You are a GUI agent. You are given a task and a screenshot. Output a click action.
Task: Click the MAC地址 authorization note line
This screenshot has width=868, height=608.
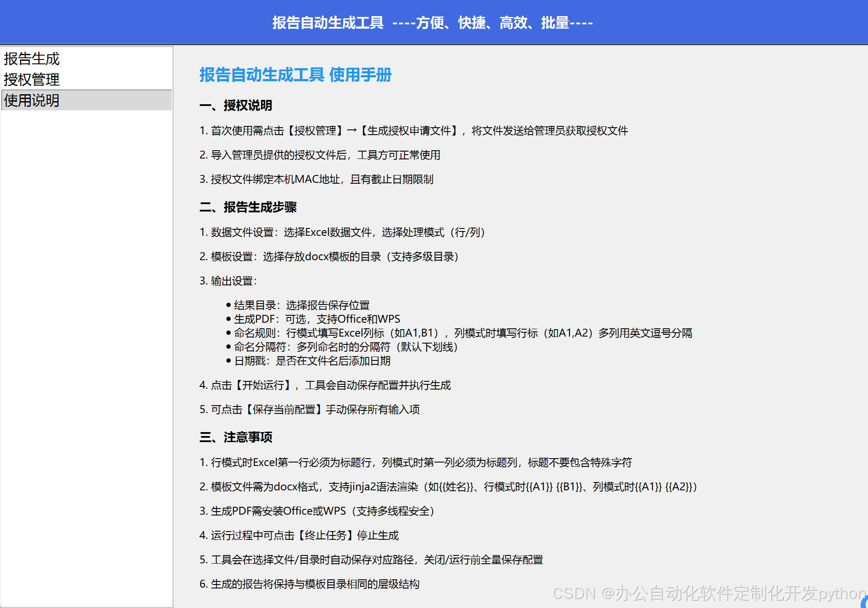[316, 179]
